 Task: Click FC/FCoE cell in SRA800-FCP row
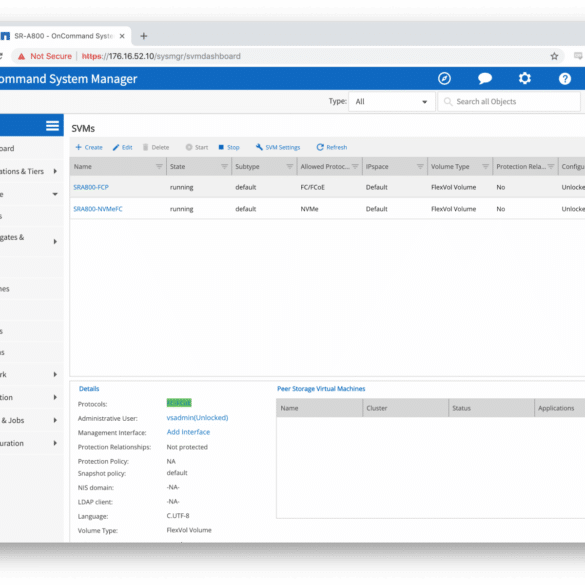pyautogui.click(x=313, y=187)
